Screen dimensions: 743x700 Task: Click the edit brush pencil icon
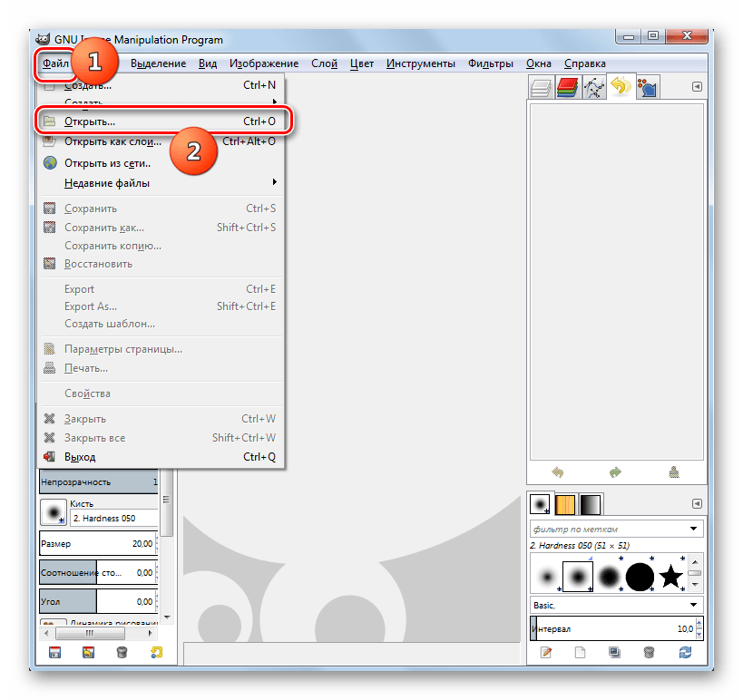click(546, 652)
